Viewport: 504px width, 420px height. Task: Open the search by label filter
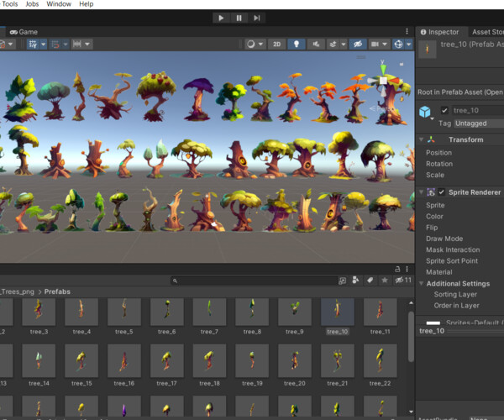point(370,281)
